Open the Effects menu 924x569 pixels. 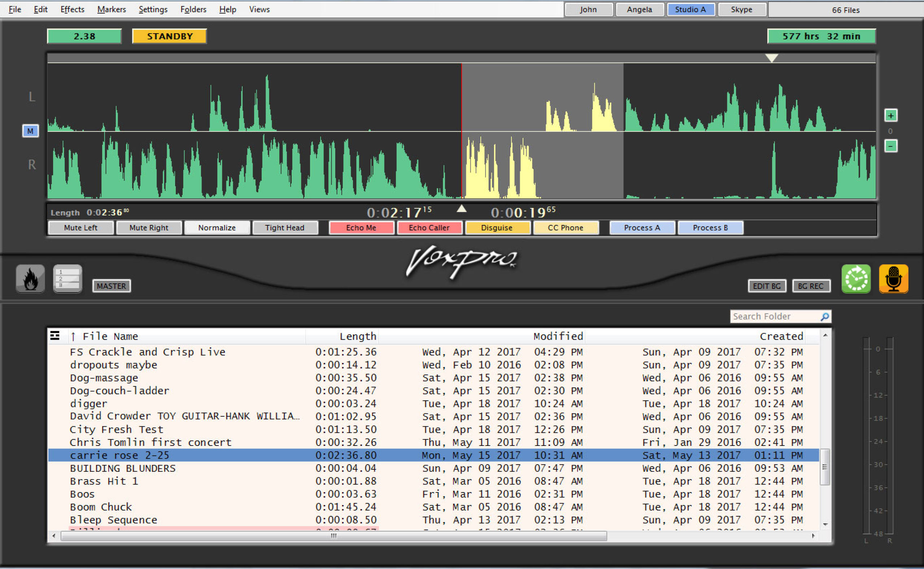72,9
